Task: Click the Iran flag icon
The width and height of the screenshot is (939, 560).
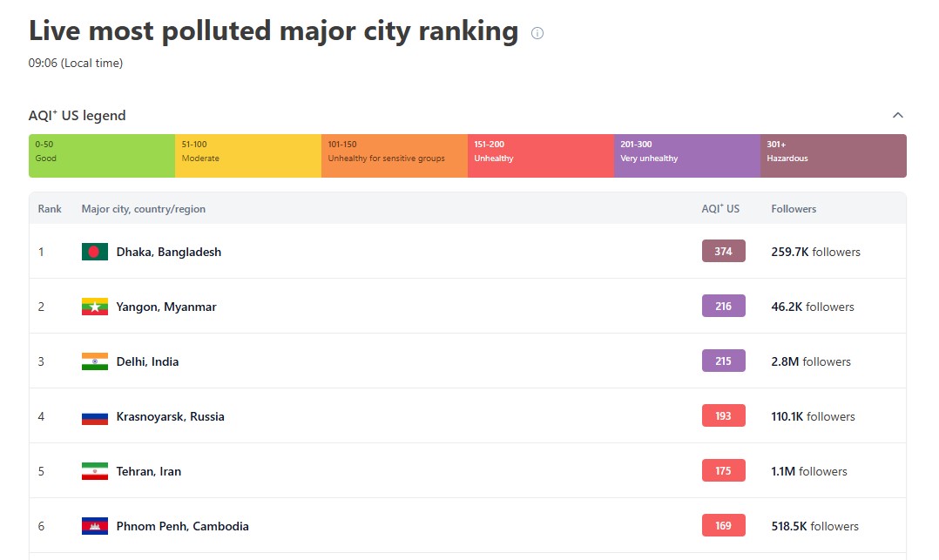Action: pos(95,471)
